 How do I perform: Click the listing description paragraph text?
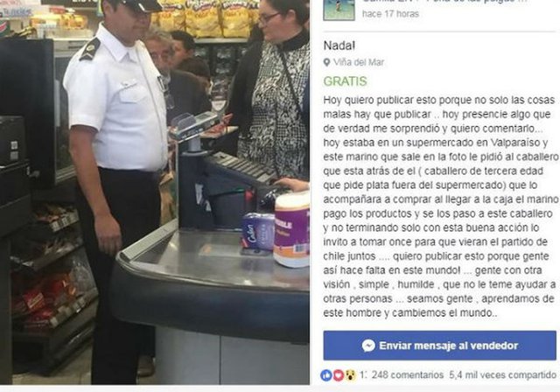tap(441, 206)
